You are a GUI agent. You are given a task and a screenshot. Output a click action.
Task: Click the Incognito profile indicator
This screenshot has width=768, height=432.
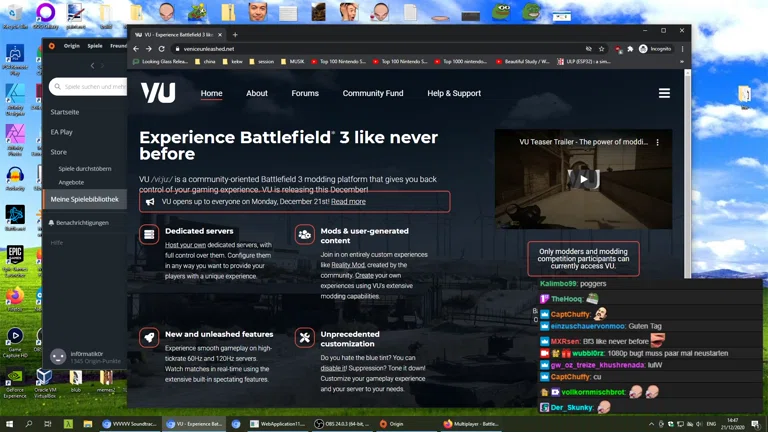(x=655, y=49)
